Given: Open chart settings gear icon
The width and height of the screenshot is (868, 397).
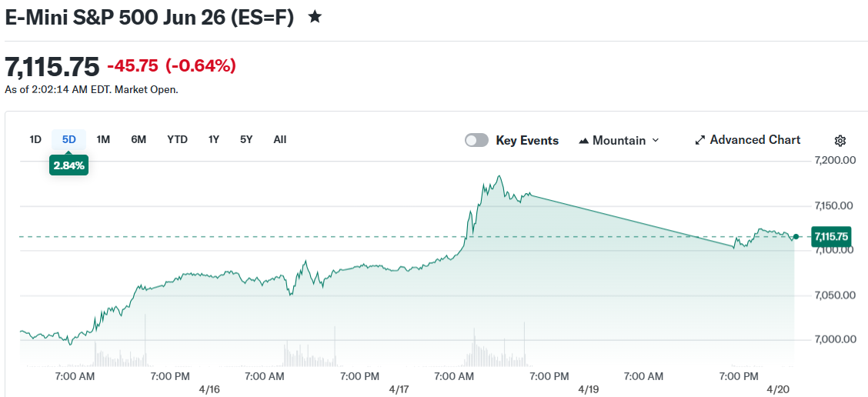Looking at the screenshot, I should [840, 141].
